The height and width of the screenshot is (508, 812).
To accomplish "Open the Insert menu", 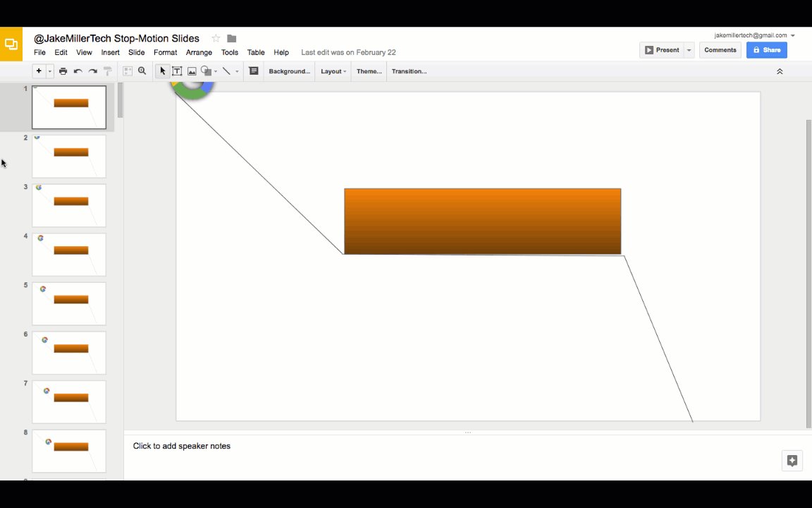I will (x=110, y=52).
